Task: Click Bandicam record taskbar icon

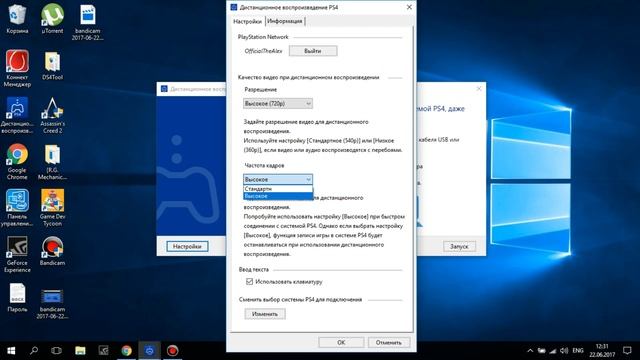Action: tap(172, 350)
